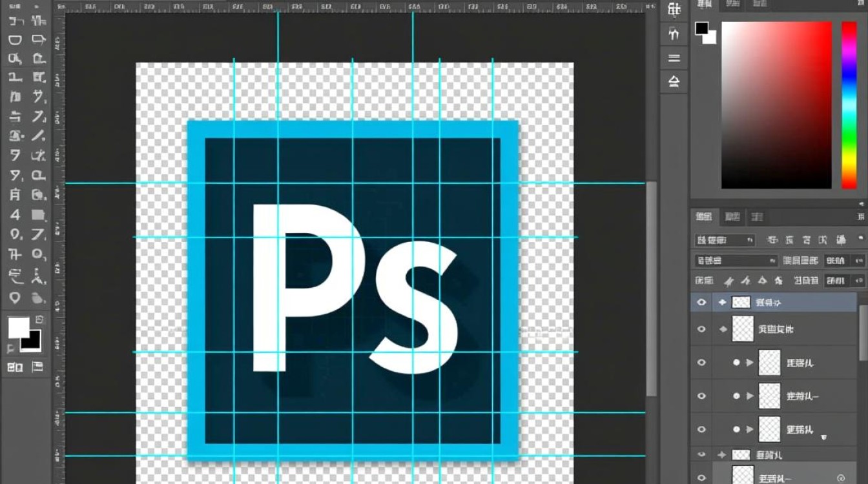Expand the second indented sublayer's triangle arrow
868x484 pixels.
tap(750, 396)
